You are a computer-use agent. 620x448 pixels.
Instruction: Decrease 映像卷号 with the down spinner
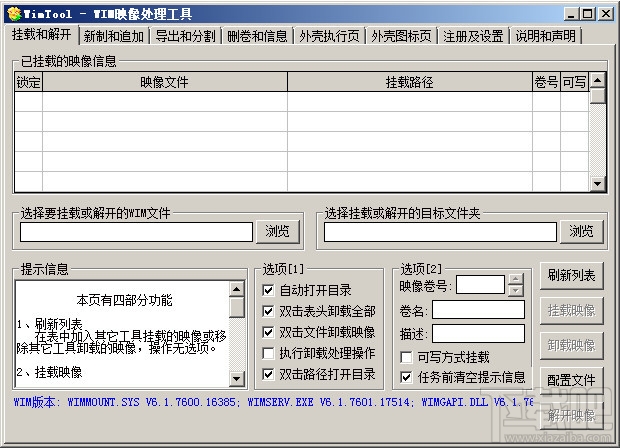516,291
